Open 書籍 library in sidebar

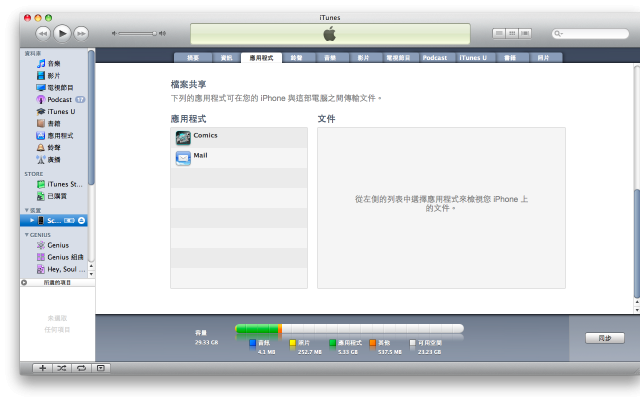[x=53, y=123]
